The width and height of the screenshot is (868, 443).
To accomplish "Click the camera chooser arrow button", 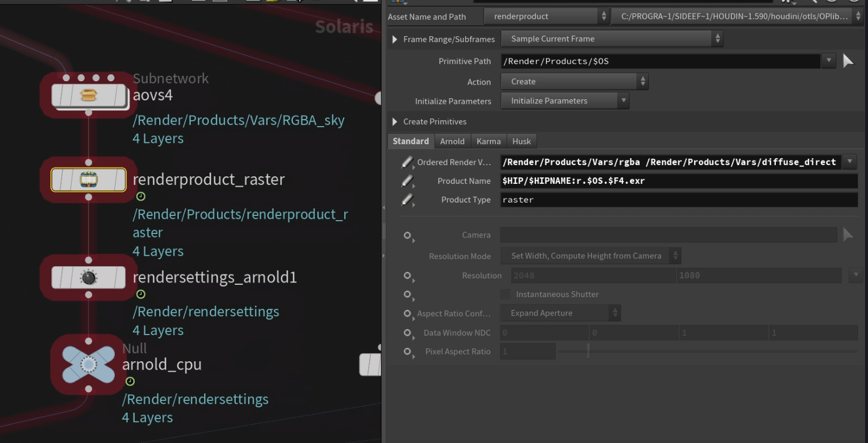I will (848, 235).
